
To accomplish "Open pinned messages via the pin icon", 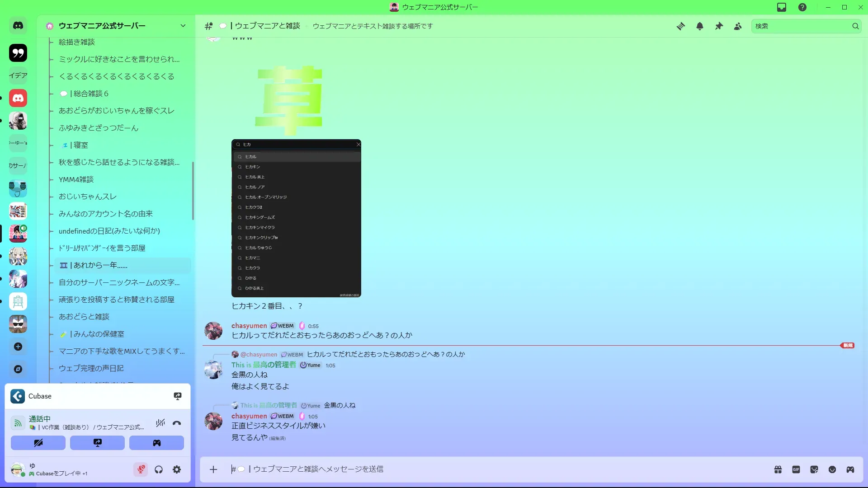I will 719,26.
